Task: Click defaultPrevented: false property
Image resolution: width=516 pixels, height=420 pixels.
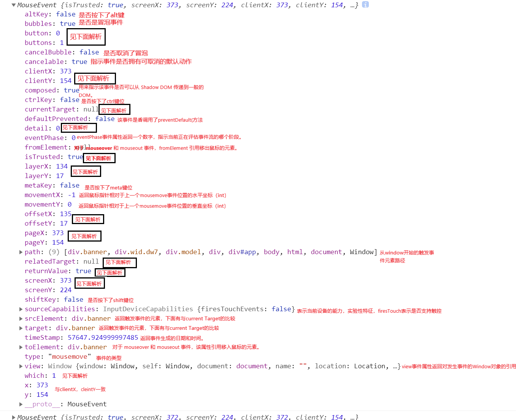Action: tap(70, 119)
